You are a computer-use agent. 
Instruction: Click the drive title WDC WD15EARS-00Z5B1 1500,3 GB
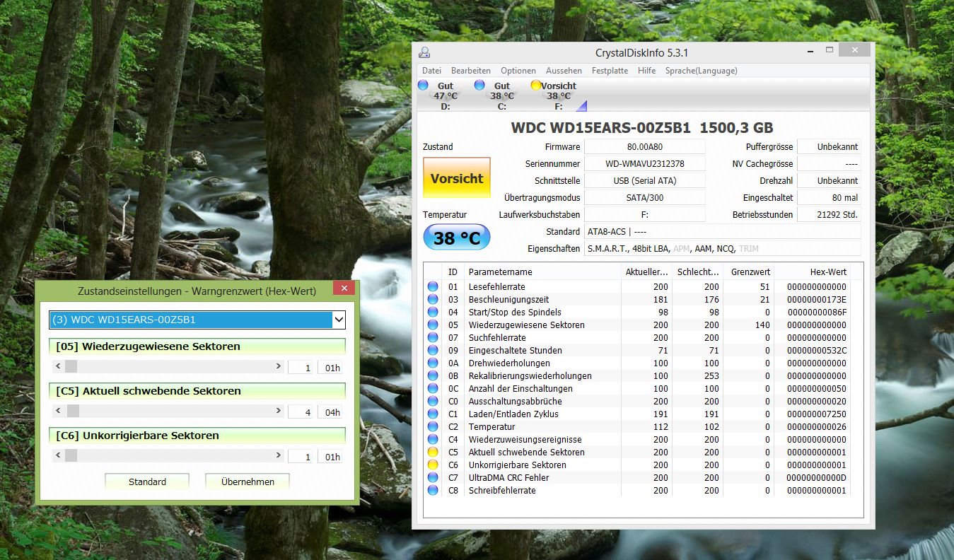tap(641, 128)
